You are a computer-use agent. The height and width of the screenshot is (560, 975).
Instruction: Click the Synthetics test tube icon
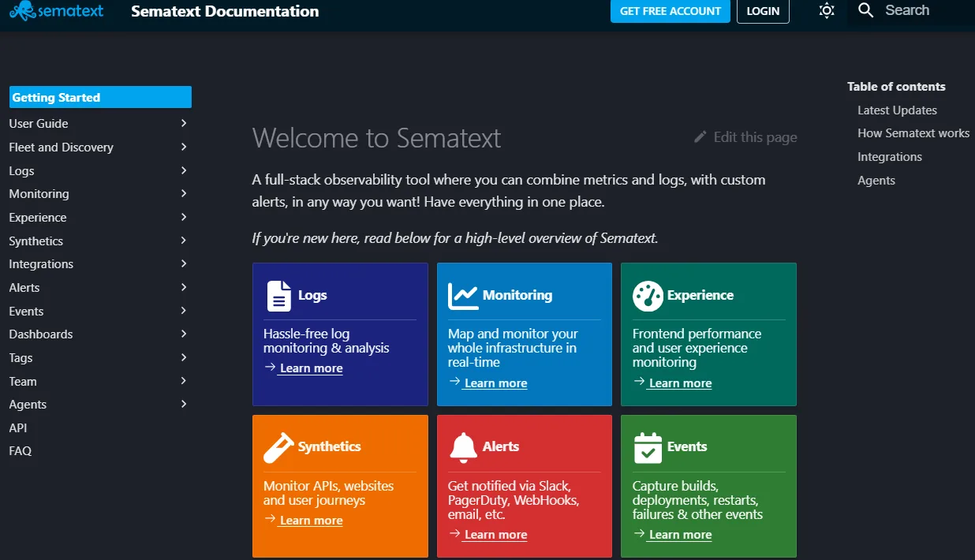coord(278,447)
